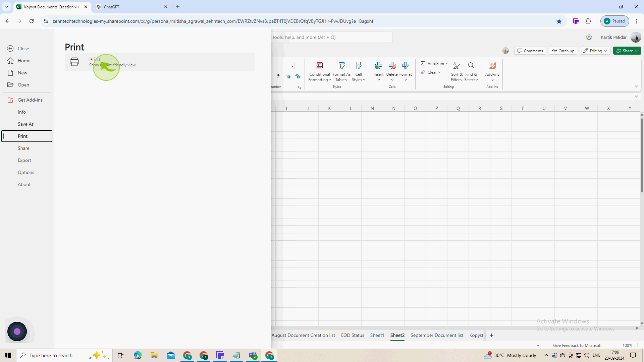Click Print to show print-friendly view

160,62
